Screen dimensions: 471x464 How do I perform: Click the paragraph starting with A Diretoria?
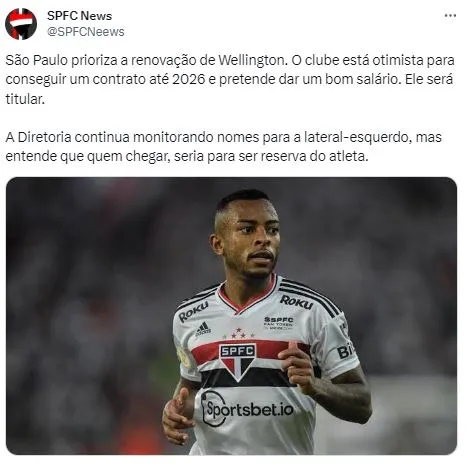[224, 147]
